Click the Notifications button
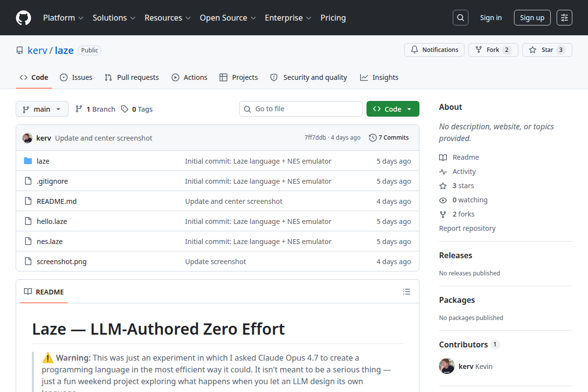This screenshot has height=392, width=588. (434, 50)
